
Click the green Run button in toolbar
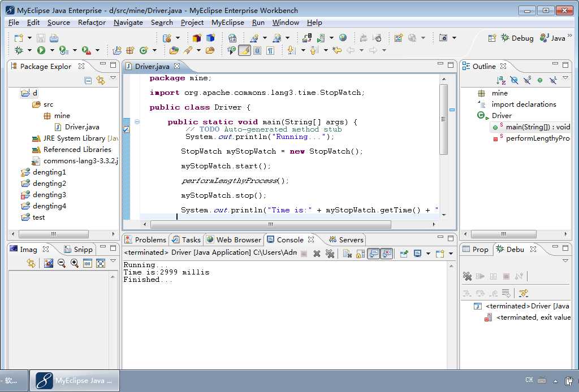point(41,50)
